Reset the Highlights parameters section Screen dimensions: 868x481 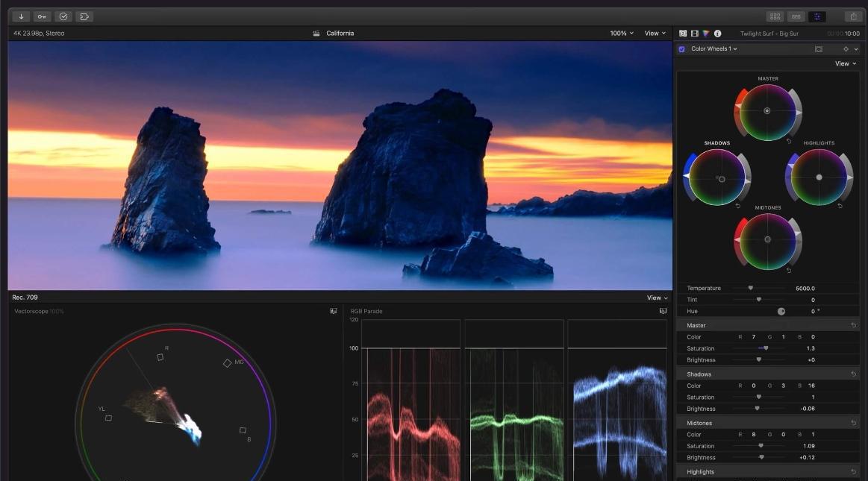tap(853, 471)
